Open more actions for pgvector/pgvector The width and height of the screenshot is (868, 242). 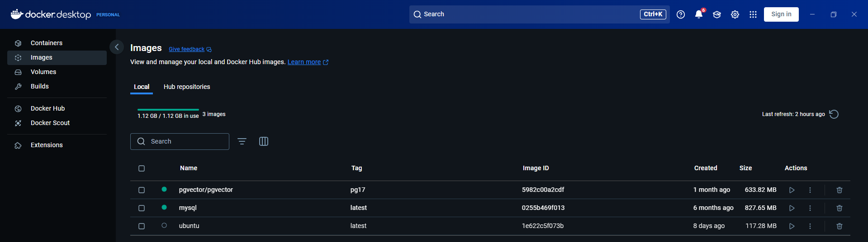810,190
